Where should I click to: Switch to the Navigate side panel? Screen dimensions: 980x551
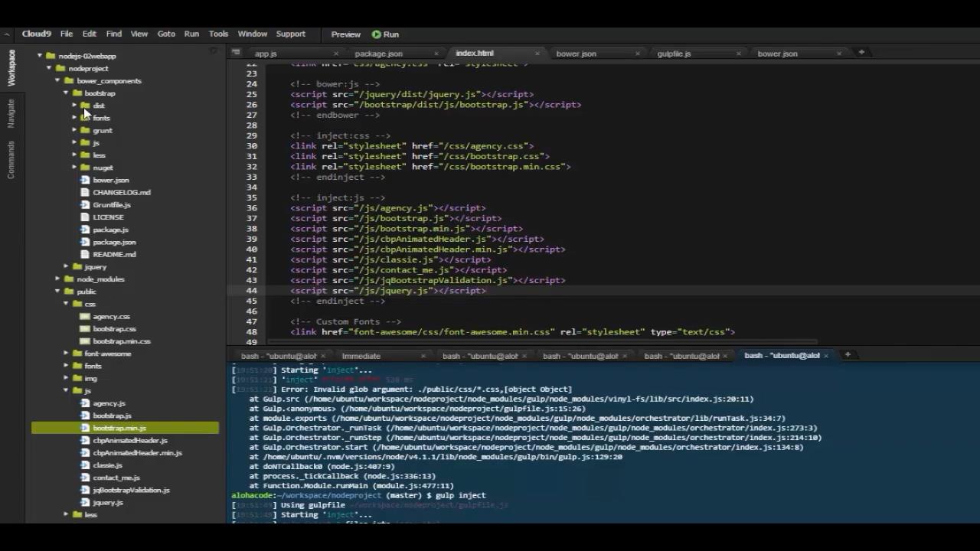(11, 113)
